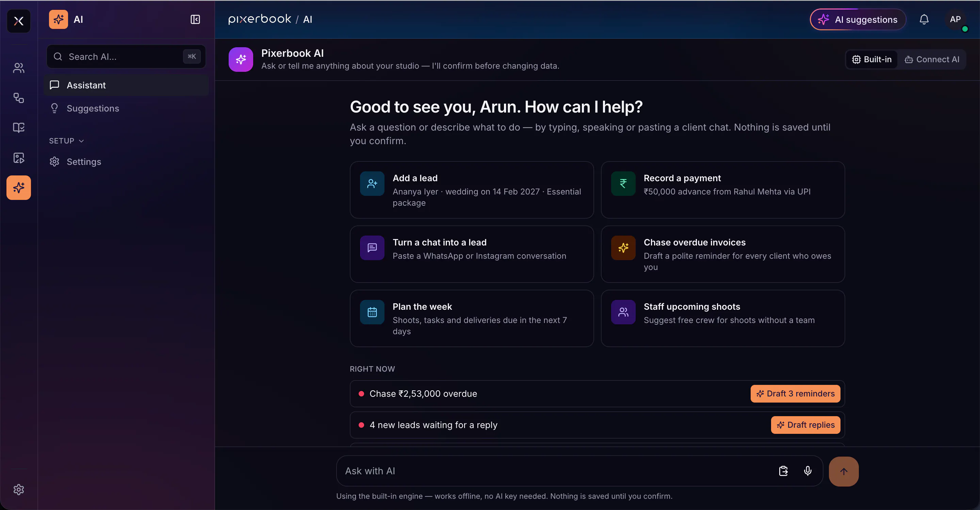Click the Search AI field

click(x=126, y=57)
